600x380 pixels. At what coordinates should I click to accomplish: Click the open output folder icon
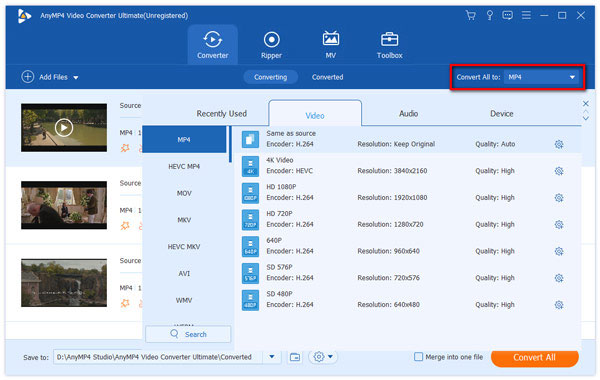click(295, 357)
